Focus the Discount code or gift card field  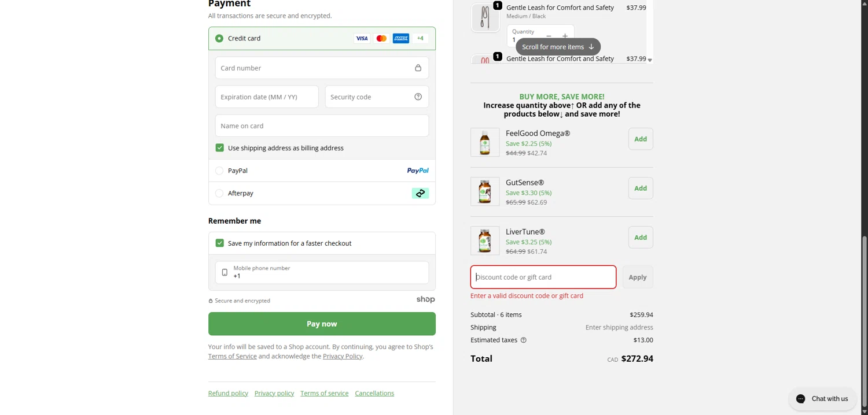[x=543, y=277]
